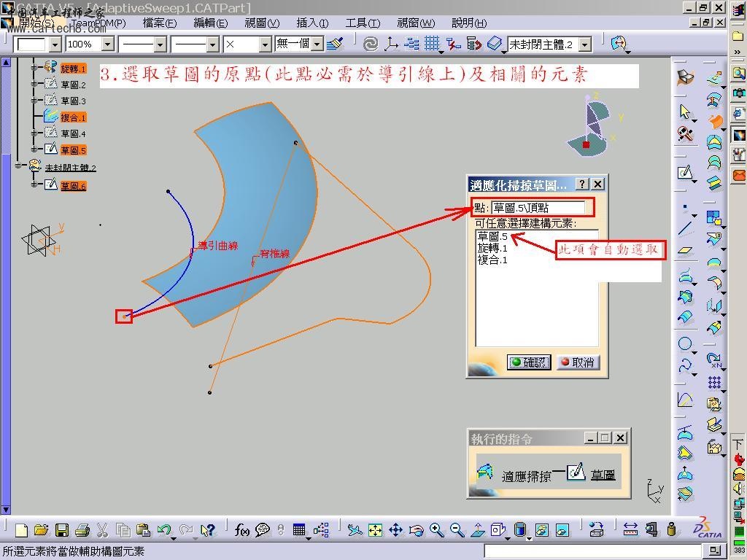Click the Zoom In magnifier icon
747x560 pixels.
[436, 529]
